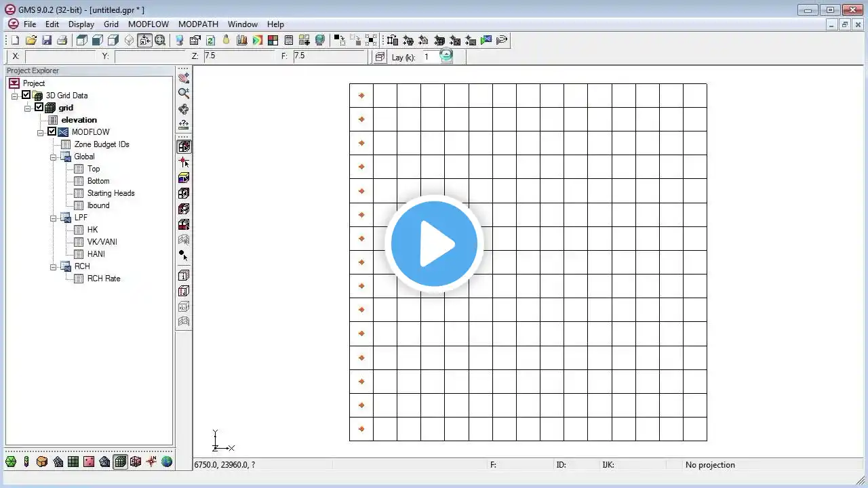This screenshot has height=488, width=868.
Task: Play the video with the blue play button
Action: pyautogui.click(x=434, y=244)
